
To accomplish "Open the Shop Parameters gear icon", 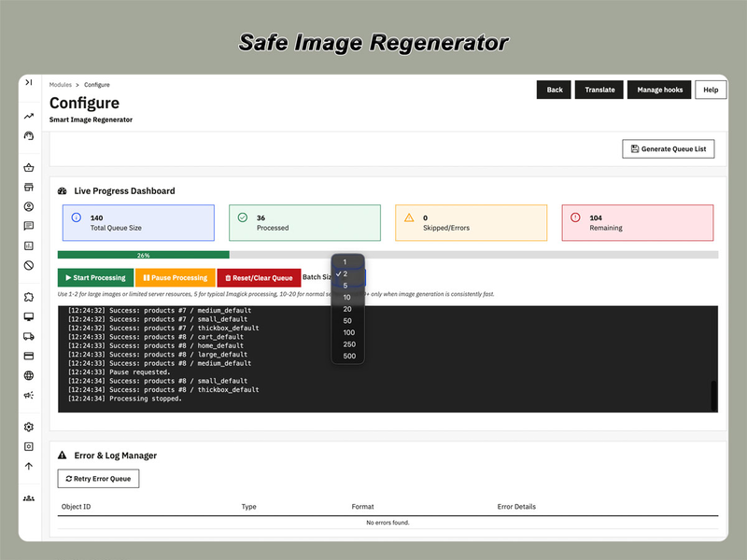I will 29,427.
